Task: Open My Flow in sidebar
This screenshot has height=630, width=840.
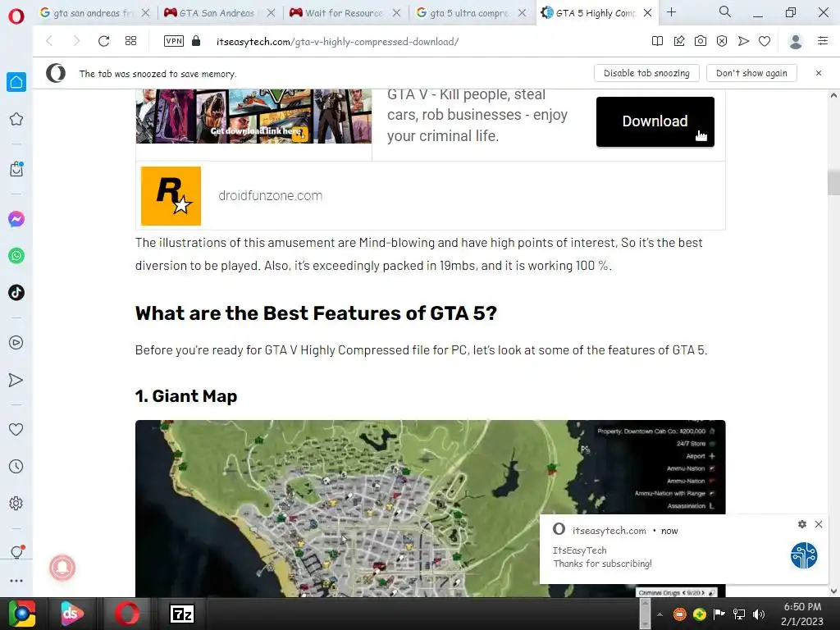Action: [x=16, y=380]
